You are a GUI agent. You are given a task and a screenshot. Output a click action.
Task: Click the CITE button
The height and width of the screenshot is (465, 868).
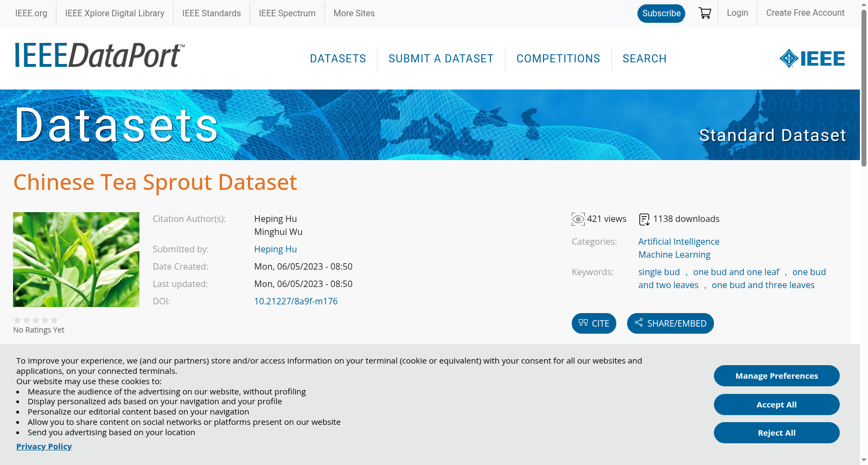click(594, 323)
